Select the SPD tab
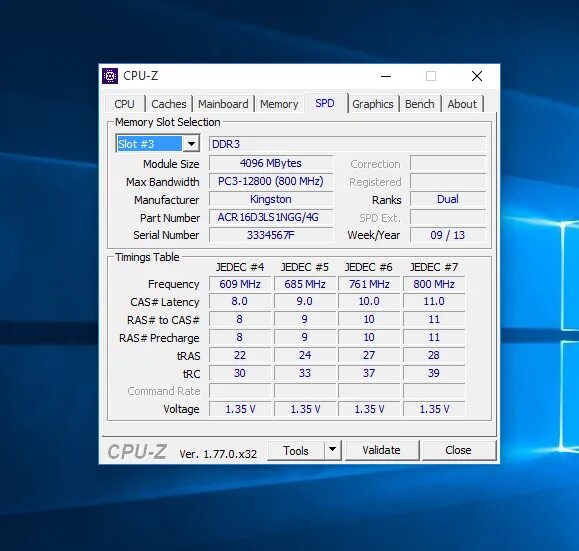579x551 pixels. pyautogui.click(x=325, y=103)
